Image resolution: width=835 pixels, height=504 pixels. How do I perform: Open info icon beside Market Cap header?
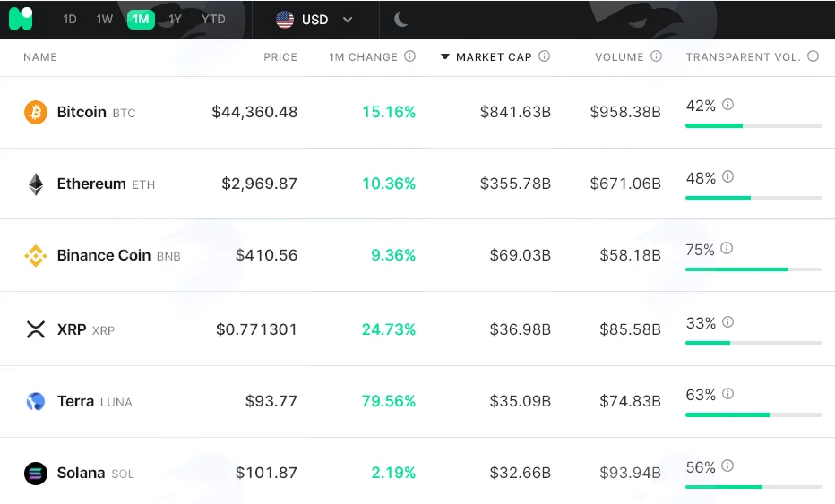click(544, 56)
